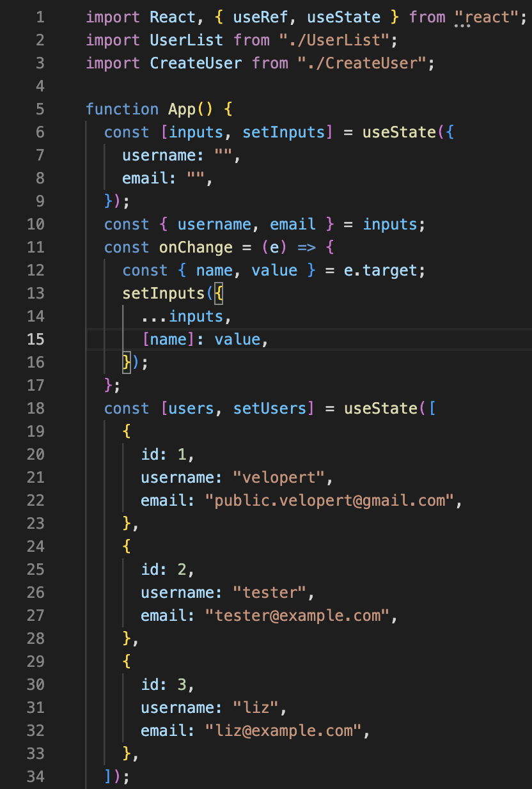Screen dimensions: 532x789
Task: Click the useRef import on line 1
Action: click(x=260, y=17)
